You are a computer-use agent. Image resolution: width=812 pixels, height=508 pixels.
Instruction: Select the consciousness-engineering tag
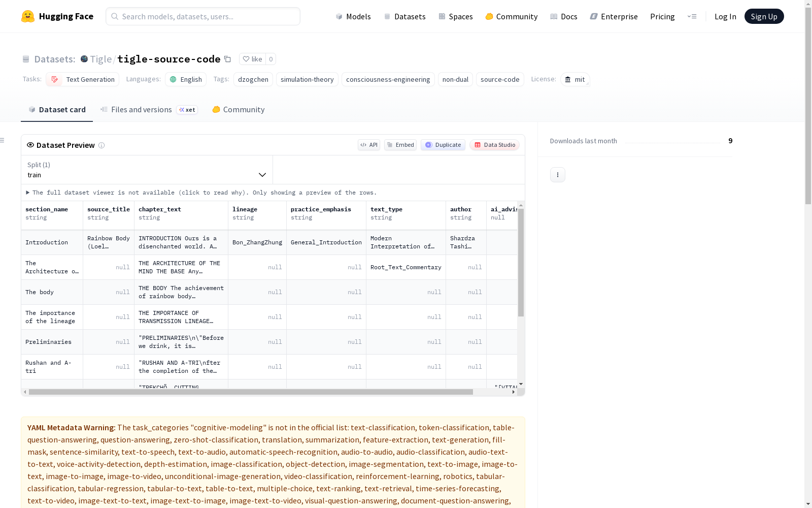pyautogui.click(x=388, y=79)
